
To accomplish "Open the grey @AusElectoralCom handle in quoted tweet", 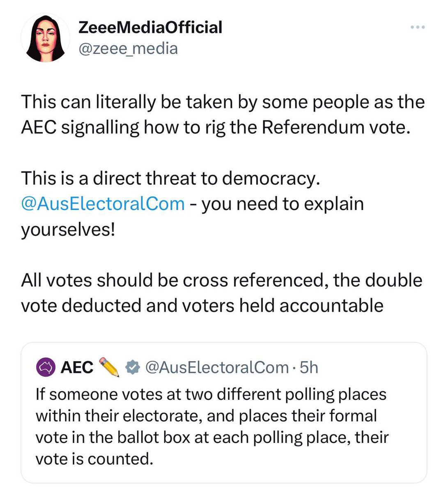I will tap(217, 367).
